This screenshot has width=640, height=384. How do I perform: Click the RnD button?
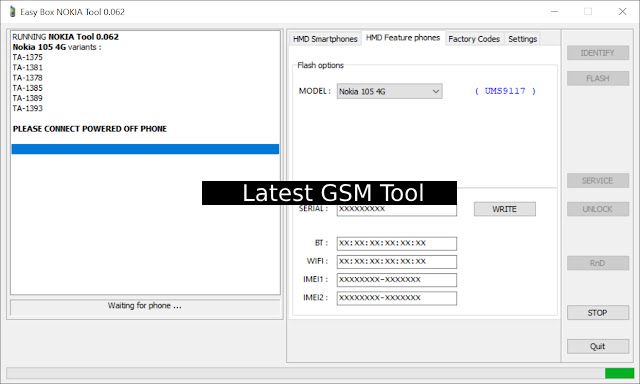[x=598, y=263]
